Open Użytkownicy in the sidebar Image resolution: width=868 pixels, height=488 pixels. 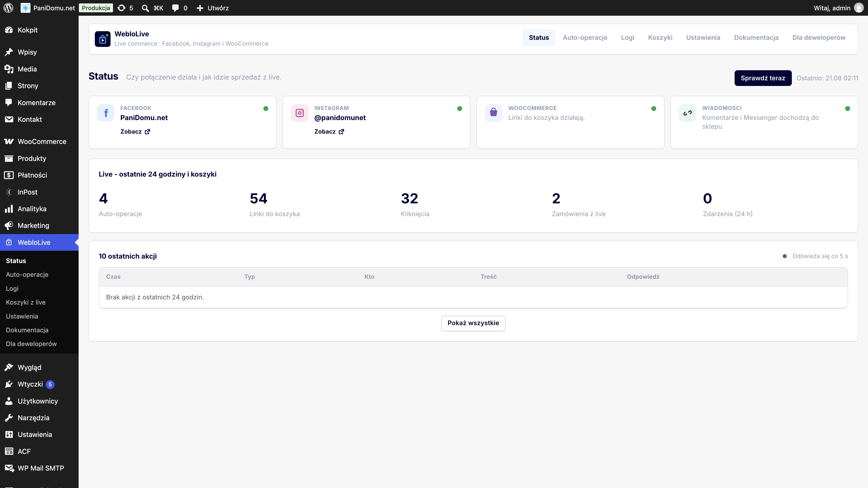point(38,401)
